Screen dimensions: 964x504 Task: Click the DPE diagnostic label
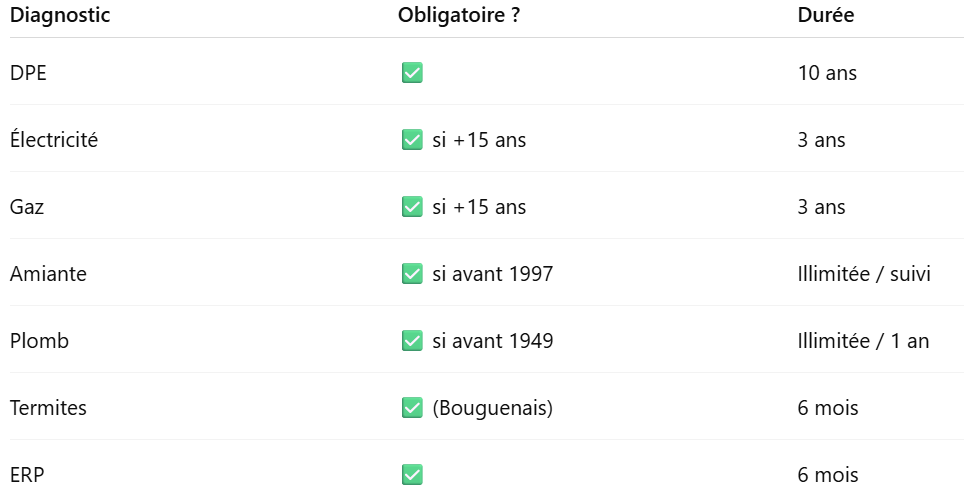tap(28, 73)
